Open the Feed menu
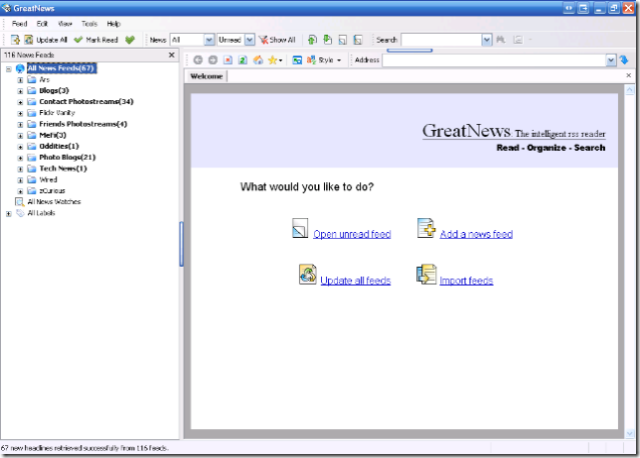The image size is (640, 458). (19, 24)
